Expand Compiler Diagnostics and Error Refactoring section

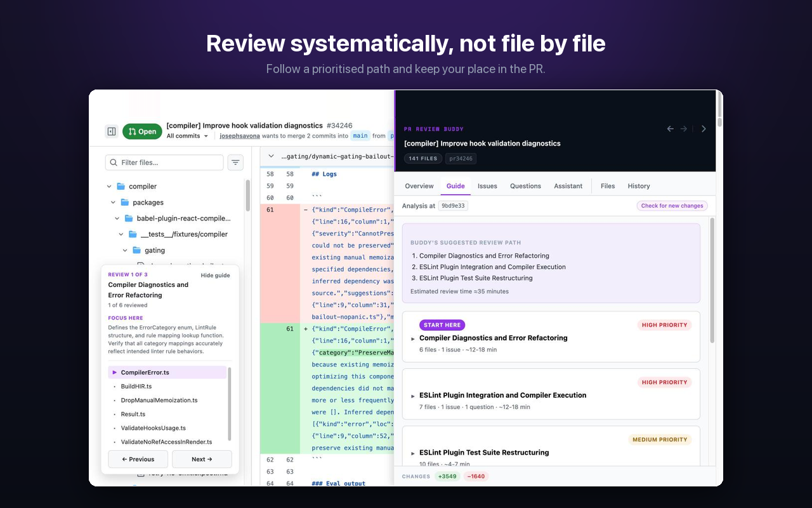pyautogui.click(x=413, y=339)
